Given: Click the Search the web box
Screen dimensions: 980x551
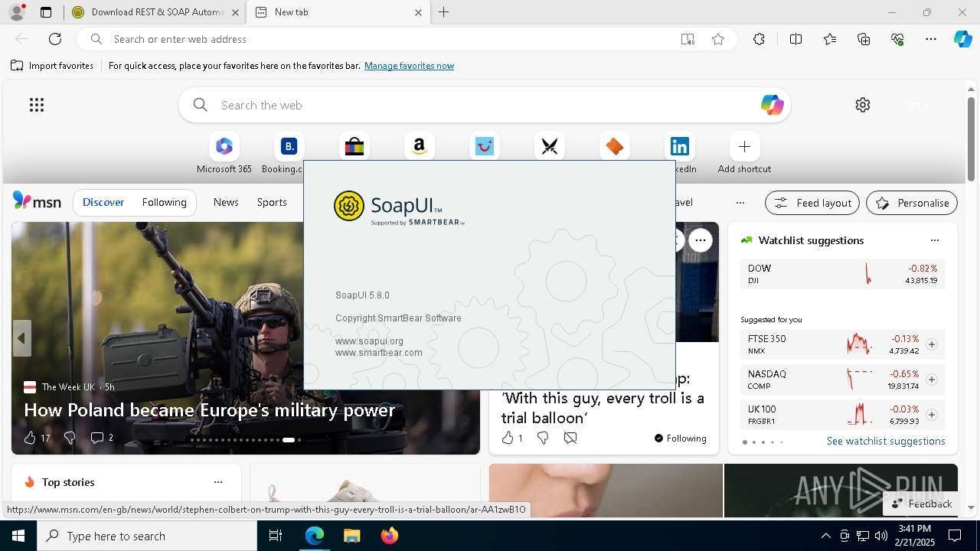Looking at the screenshot, I should [x=485, y=105].
